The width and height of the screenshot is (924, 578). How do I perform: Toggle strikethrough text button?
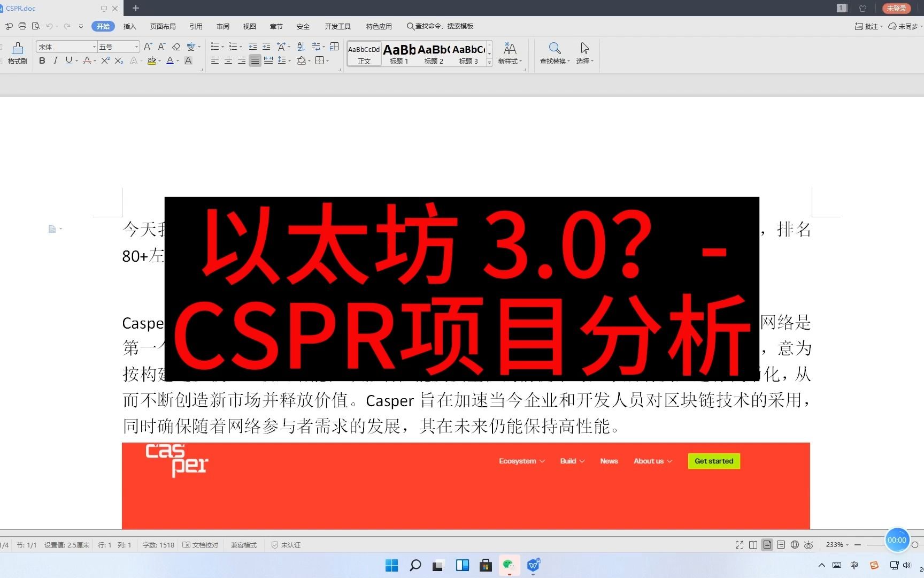(87, 61)
